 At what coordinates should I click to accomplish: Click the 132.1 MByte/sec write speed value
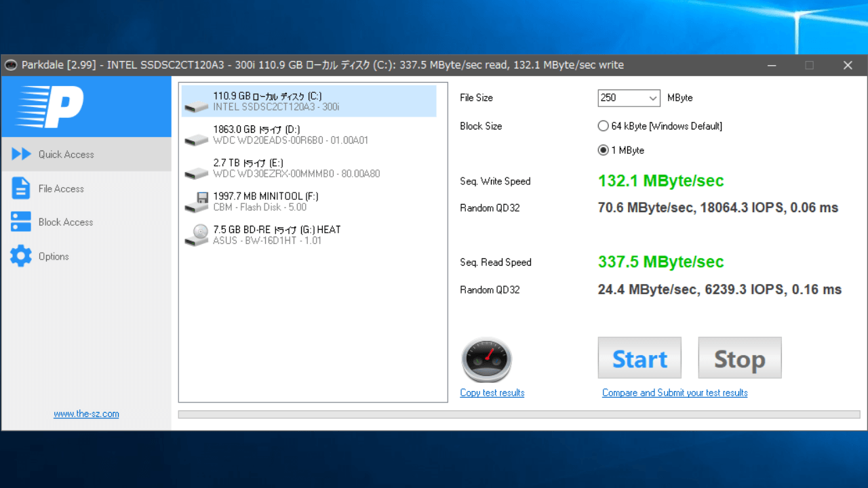tap(660, 181)
